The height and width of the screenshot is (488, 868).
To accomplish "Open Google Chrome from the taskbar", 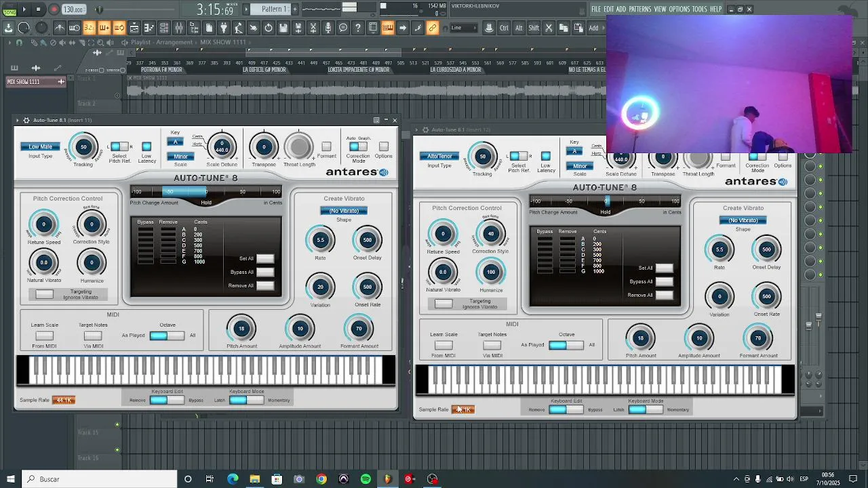I will point(321,479).
